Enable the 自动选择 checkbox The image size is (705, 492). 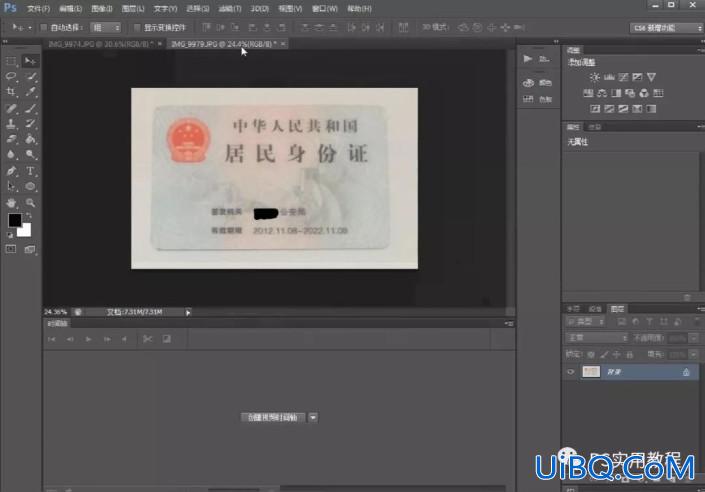pyautogui.click(x=44, y=27)
